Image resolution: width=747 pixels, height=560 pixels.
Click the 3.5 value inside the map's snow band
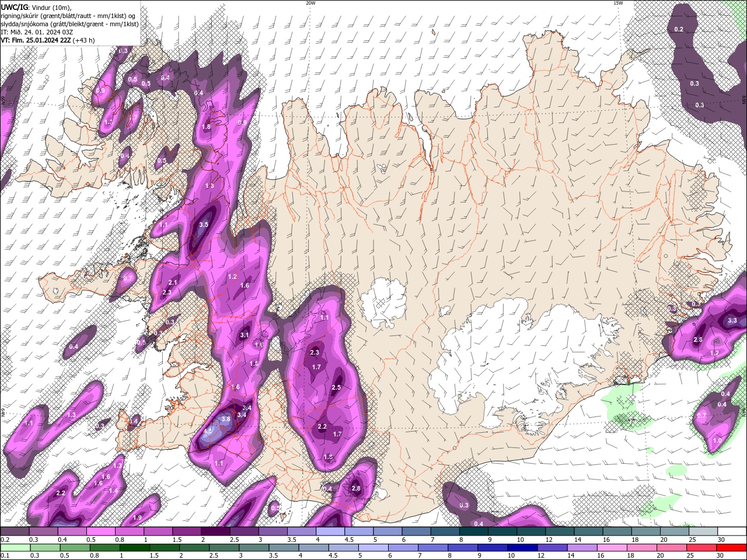click(204, 224)
